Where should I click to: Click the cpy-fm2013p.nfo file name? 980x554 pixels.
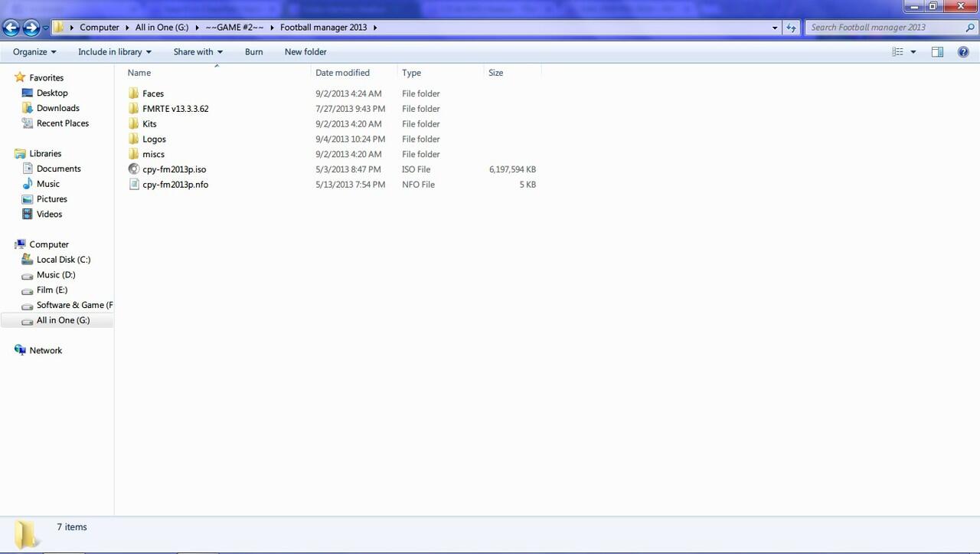(175, 185)
